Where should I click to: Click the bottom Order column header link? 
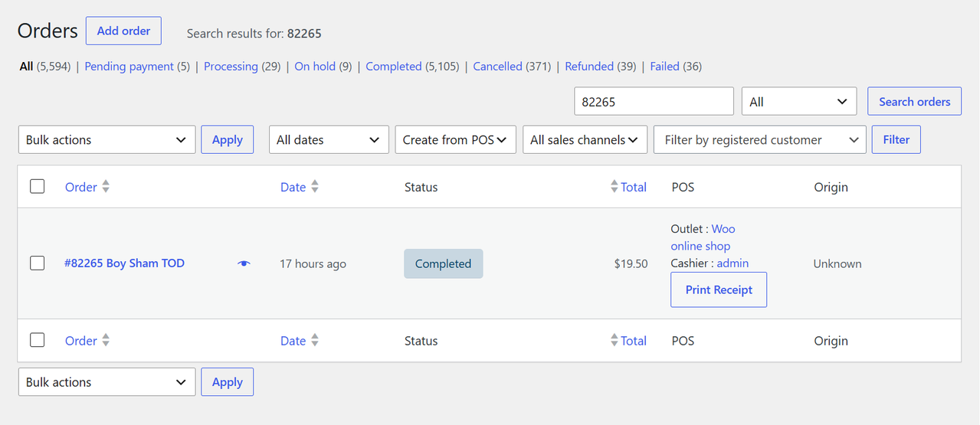(81, 341)
